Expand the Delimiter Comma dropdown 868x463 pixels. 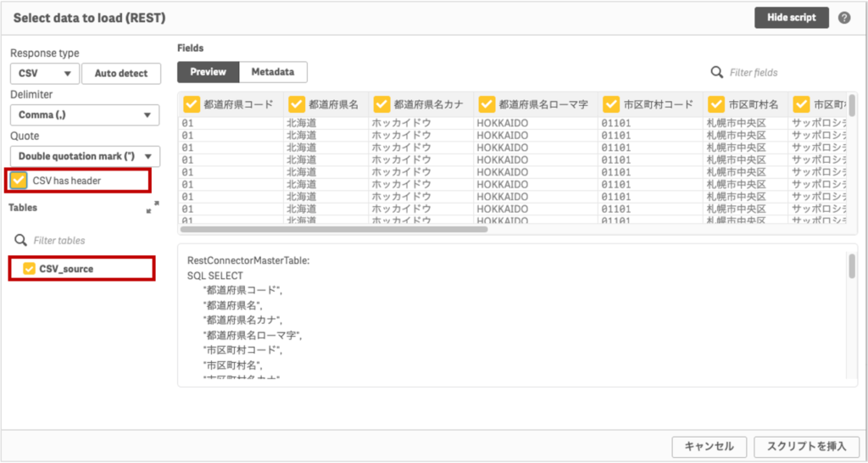click(85, 114)
